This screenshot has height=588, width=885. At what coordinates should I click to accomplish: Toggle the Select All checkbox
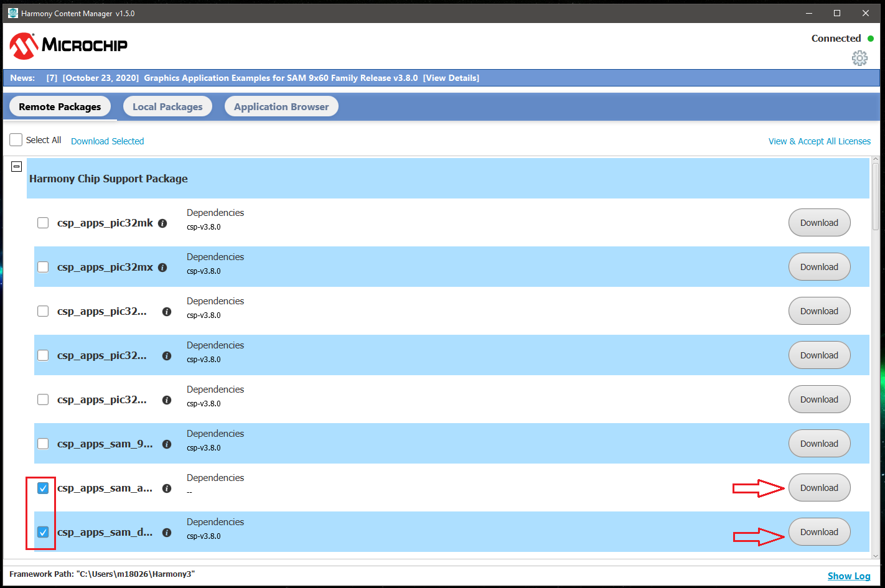click(16, 140)
